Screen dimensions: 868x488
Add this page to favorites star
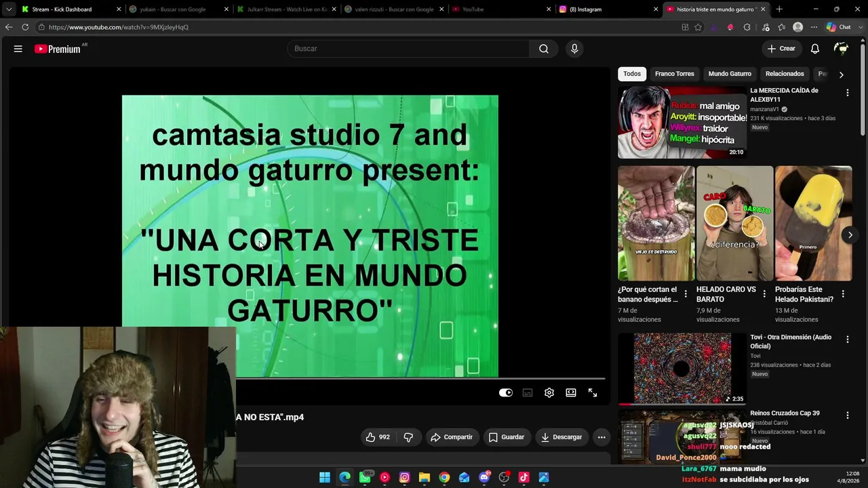click(x=698, y=27)
